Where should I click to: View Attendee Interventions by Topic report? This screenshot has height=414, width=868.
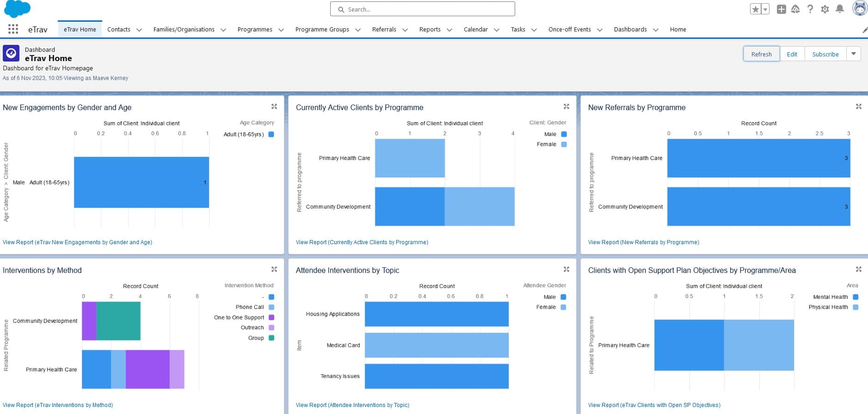pos(352,405)
